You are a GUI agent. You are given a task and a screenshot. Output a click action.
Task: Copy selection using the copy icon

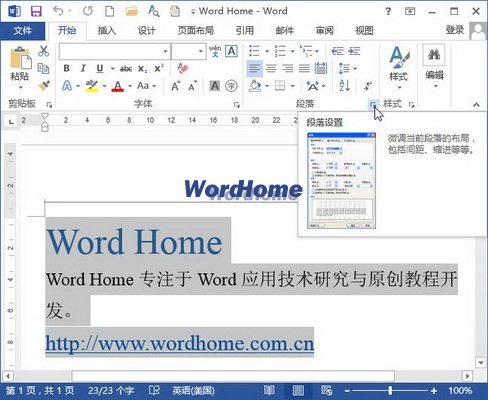point(43,68)
